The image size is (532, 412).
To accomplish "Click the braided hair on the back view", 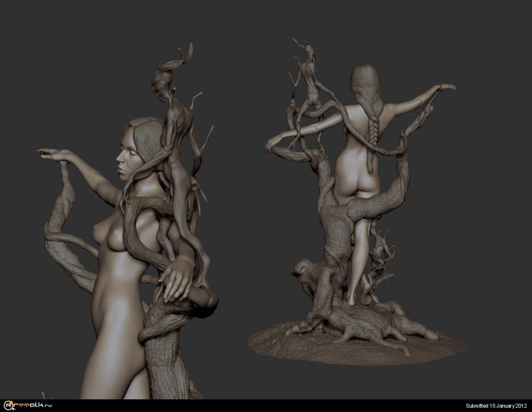I will click(x=372, y=132).
